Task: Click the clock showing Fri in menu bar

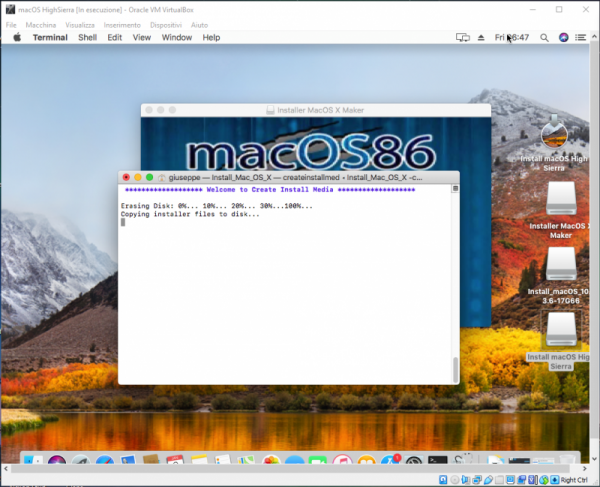Action: (512, 37)
